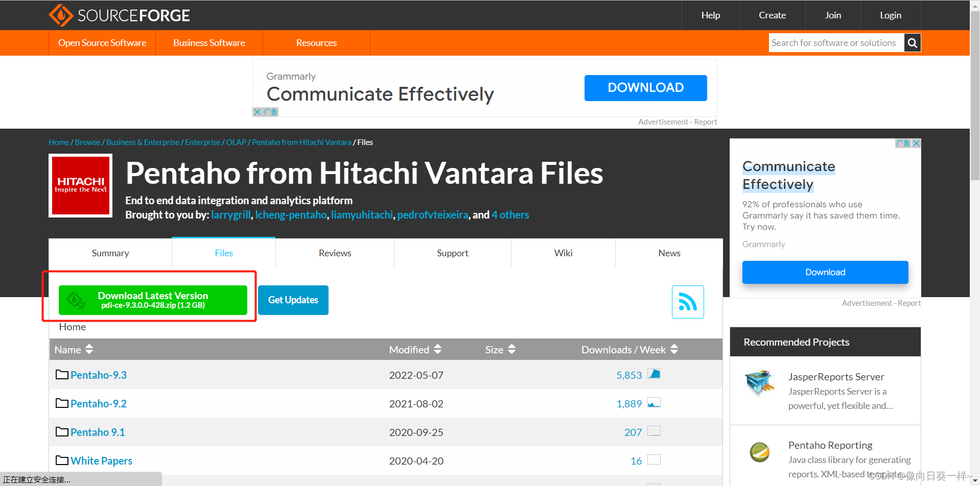Click Join in the top bar
This screenshot has width=980, height=486.
[833, 15]
